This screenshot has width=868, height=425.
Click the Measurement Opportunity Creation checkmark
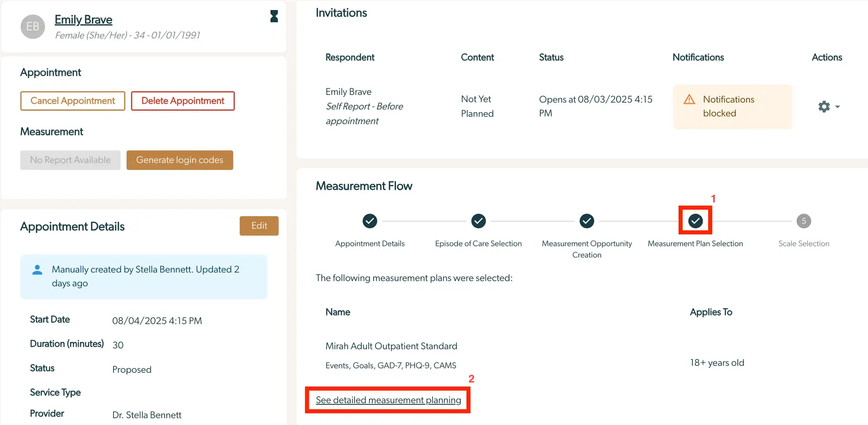[x=586, y=221]
